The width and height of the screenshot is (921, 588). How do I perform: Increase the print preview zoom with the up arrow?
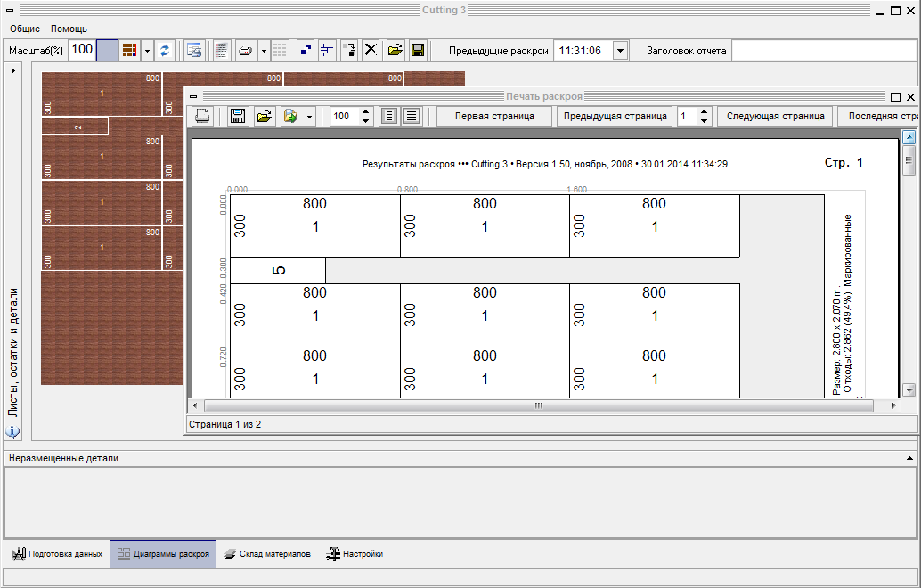coord(365,111)
